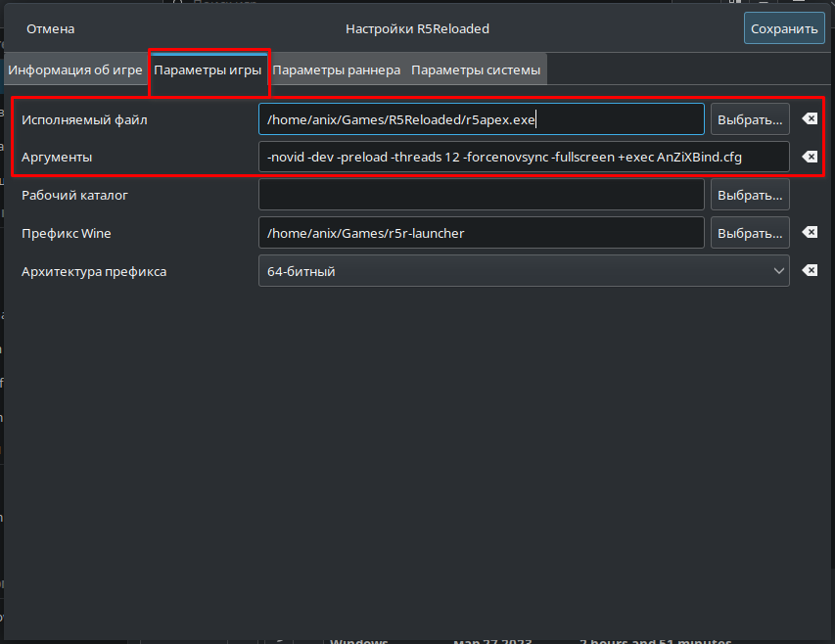Viewport: 835px width, 644px height.
Task: Click into the Аргументы text field
Action: [x=523, y=157]
